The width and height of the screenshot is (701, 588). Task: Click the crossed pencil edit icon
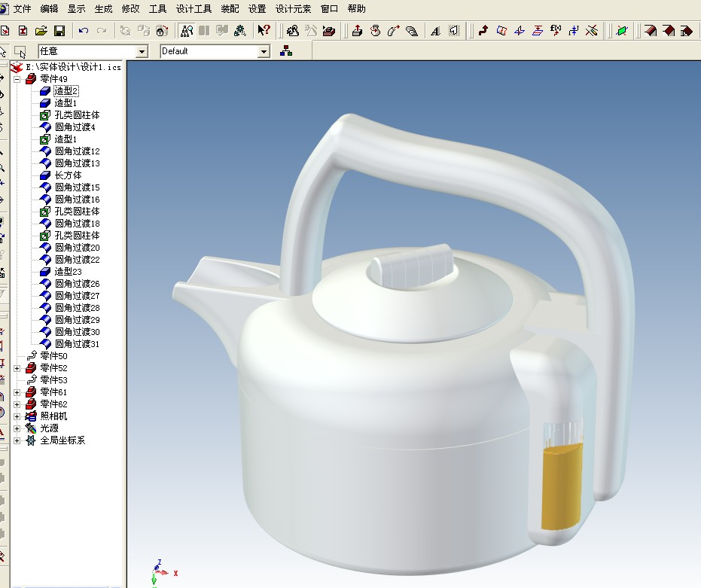(x=592, y=31)
